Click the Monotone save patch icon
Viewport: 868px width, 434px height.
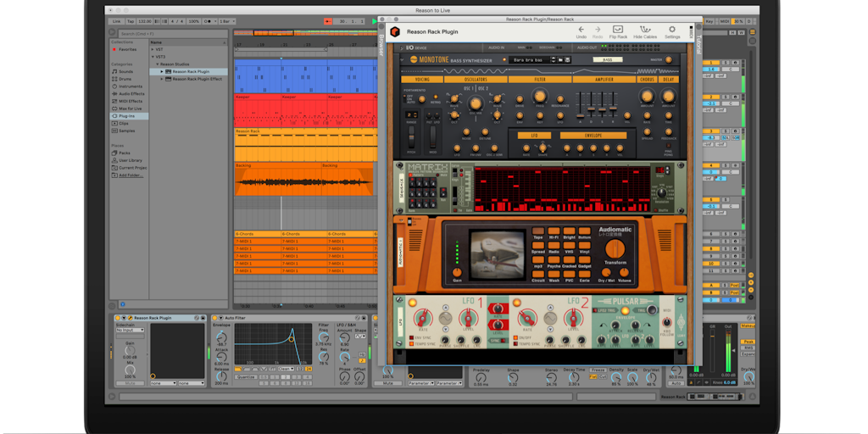567,60
